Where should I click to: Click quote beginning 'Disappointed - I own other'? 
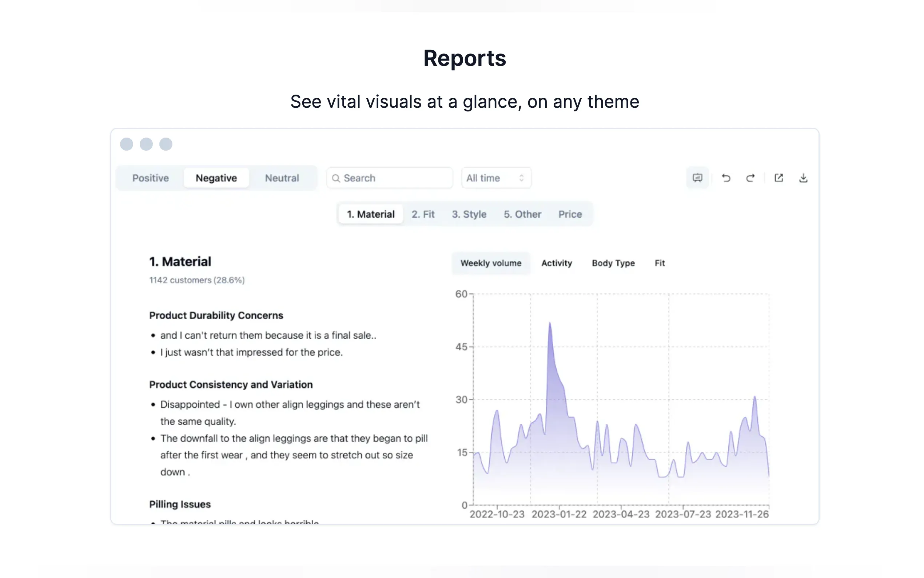click(x=290, y=413)
